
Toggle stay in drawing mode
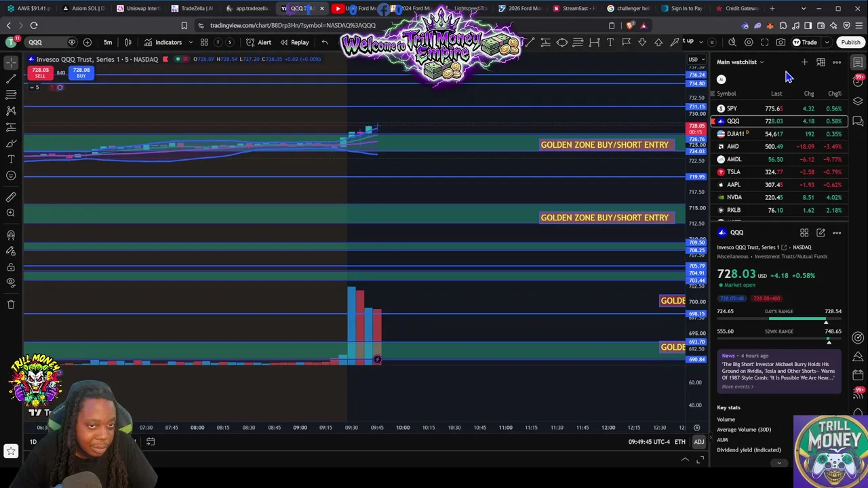11,251
